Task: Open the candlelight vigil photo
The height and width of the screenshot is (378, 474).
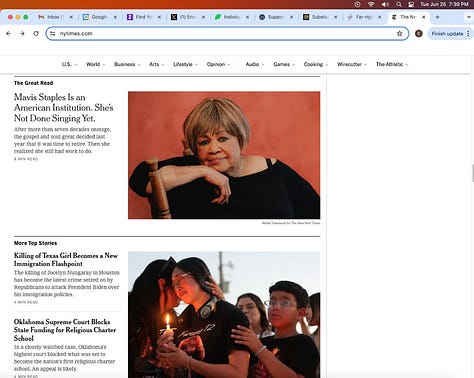Action: coord(224,315)
